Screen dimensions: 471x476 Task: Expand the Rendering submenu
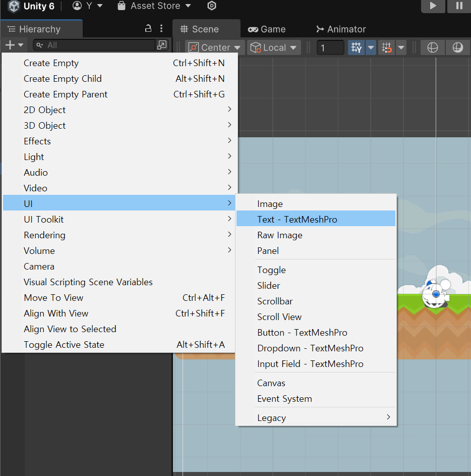pyautogui.click(x=119, y=235)
